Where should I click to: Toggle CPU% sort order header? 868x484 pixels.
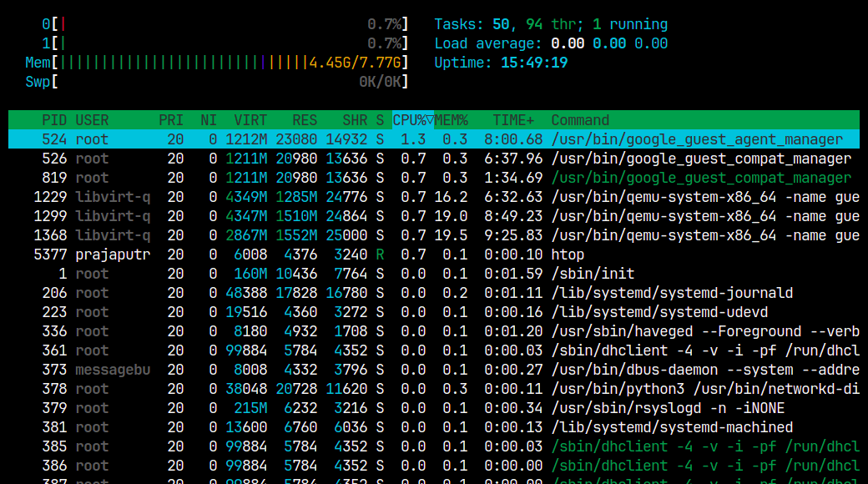point(413,120)
